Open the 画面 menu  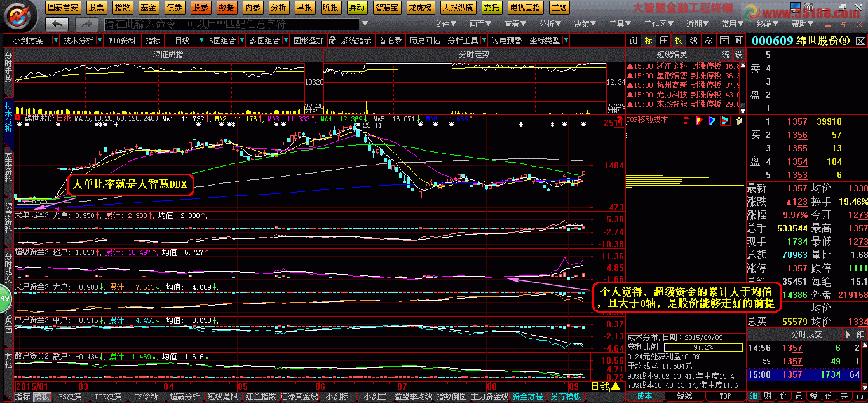pyautogui.click(x=482, y=24)
